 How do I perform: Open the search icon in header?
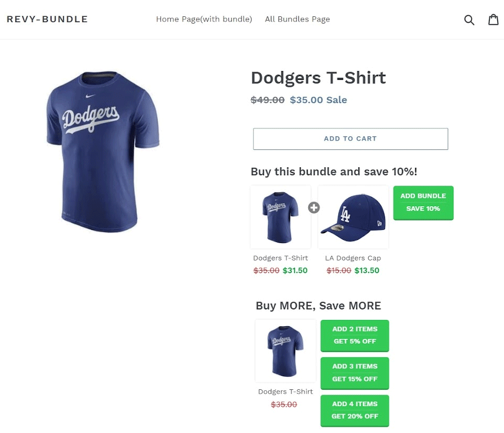tap(469, 20)
